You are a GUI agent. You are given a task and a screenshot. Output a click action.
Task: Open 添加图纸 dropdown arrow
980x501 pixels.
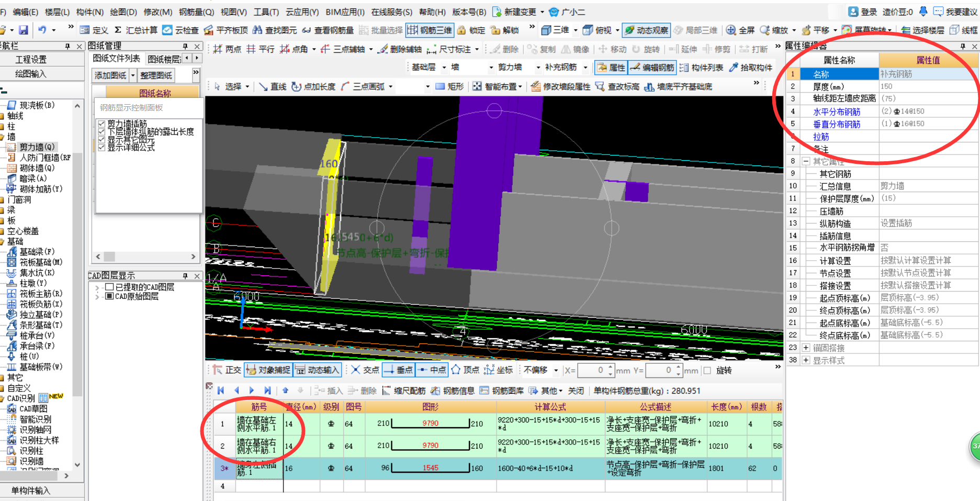click(133, 75)
